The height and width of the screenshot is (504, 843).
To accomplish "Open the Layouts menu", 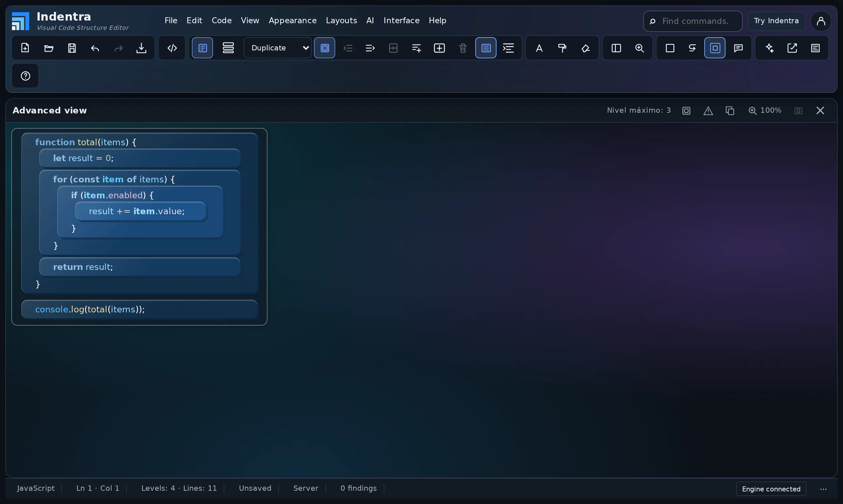I will point(341,20).
